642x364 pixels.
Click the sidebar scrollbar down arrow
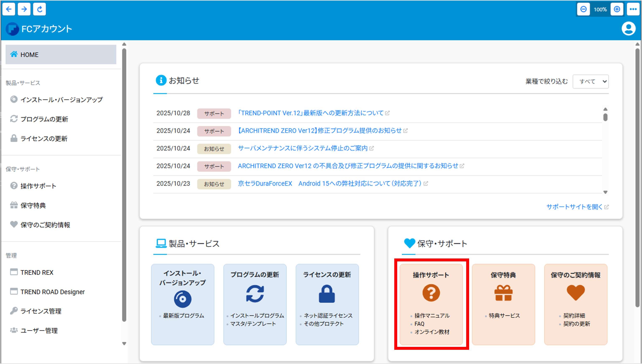click(x=124, y=344)
